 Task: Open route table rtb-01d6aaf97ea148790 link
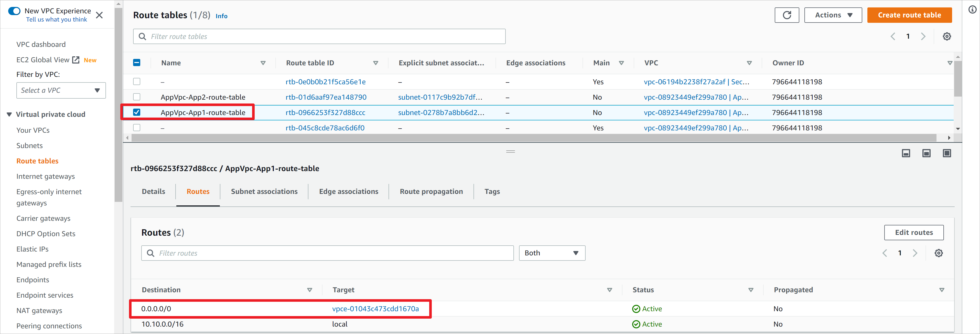click(x=326, y=97)
